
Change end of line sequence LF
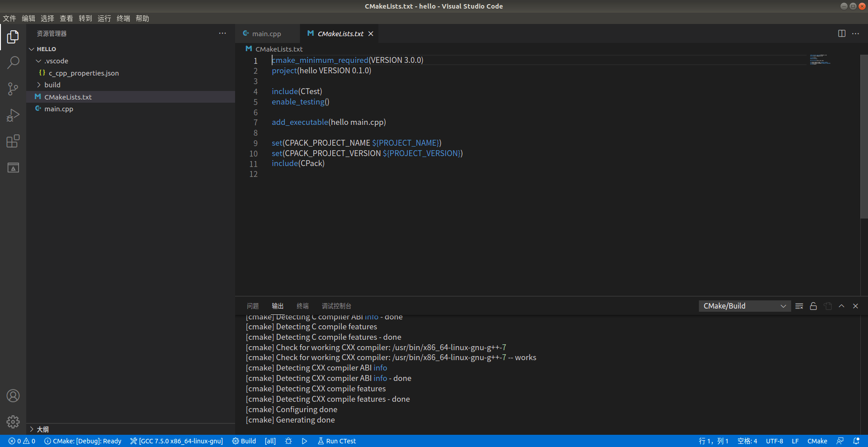(x=795, y=441)
